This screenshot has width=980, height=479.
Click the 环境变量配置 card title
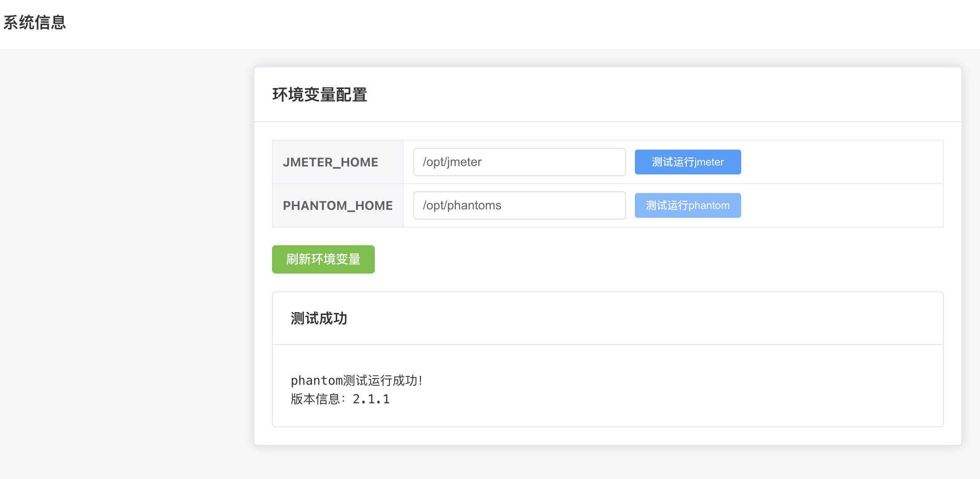[319, 95]
